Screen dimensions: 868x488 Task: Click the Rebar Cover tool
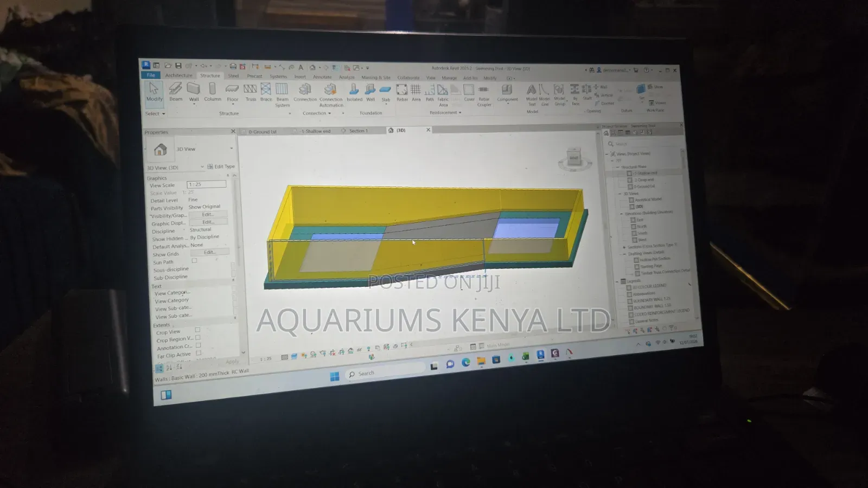pos(469,93)
